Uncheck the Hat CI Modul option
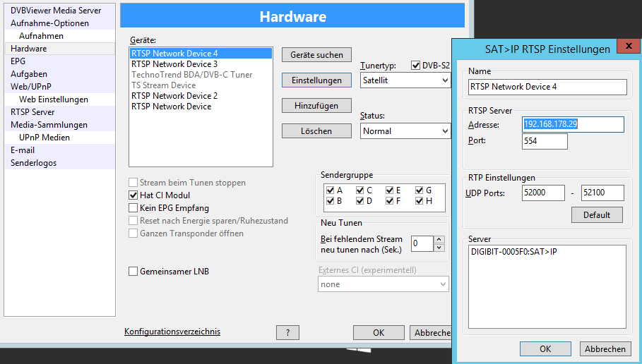This screenshot has height=364, width=642. [x=133, y=195]
